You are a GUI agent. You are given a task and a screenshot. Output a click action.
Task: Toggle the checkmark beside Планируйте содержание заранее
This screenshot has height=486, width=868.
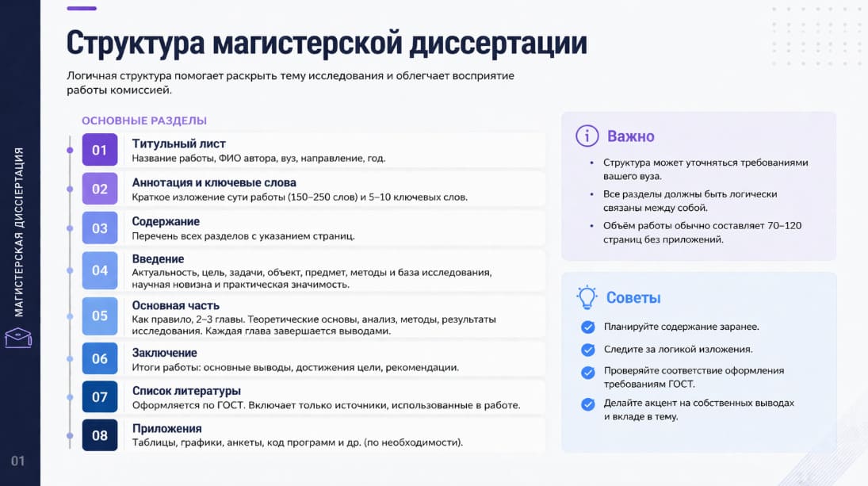tap(588, 327)
